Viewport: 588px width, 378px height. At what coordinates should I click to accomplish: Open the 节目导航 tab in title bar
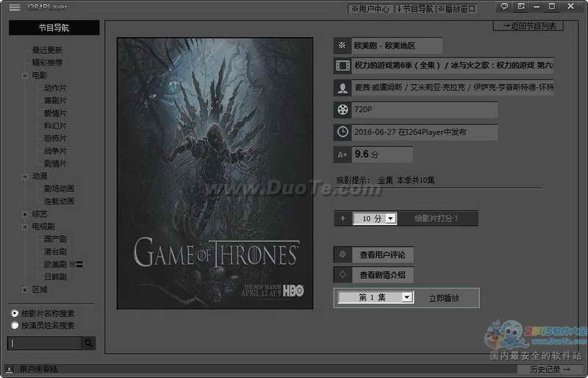[415, 9]
